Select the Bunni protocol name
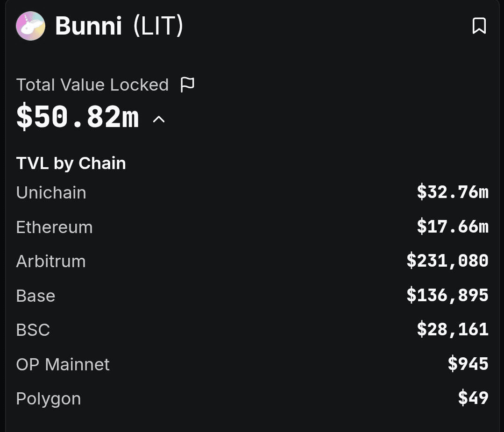The height and width of the screenshot is (432, 504). pyautogui.click(x=88, y=26)
